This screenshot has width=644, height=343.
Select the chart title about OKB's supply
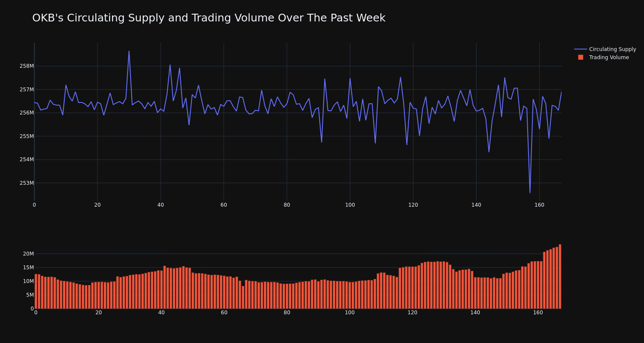(x=209, y=18)
